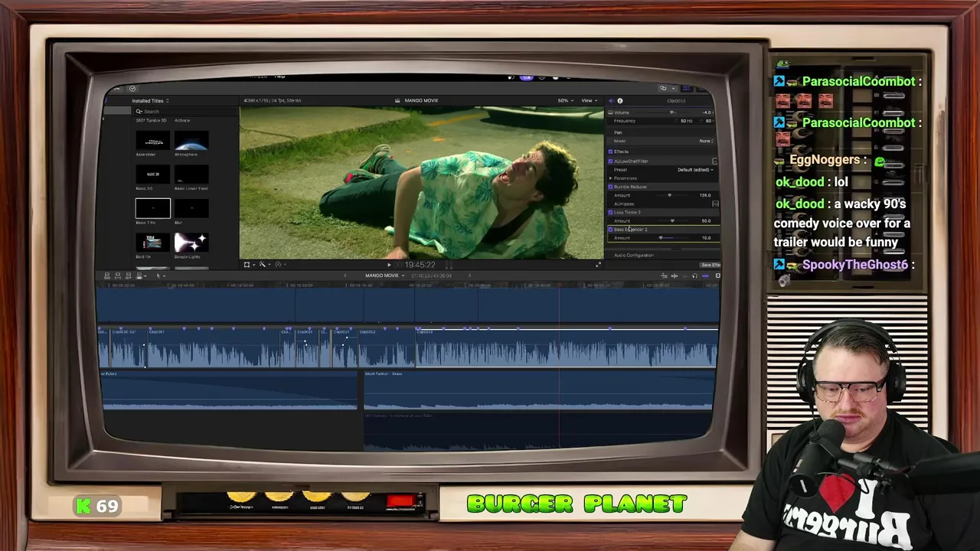Open the Audio Configuration section
Viewport: 980px width, 551px height.
(633, 256)
